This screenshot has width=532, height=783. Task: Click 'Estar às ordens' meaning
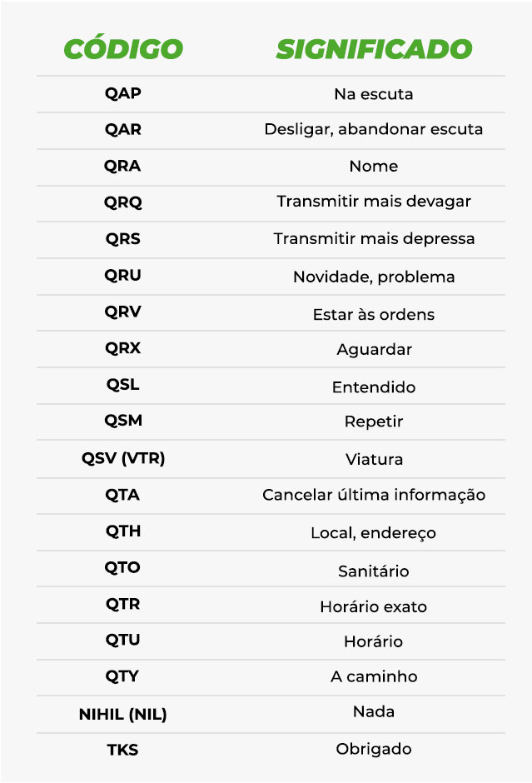click(374, 315)
